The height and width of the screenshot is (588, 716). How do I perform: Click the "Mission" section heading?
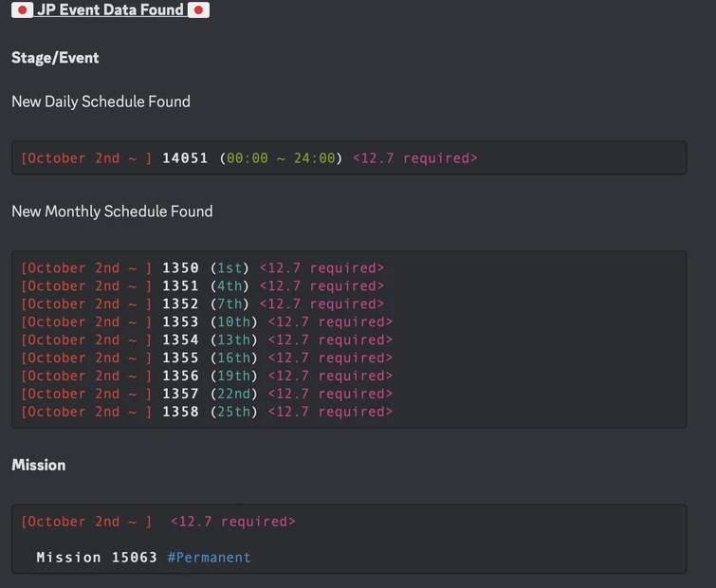click(x=39, y=465)
